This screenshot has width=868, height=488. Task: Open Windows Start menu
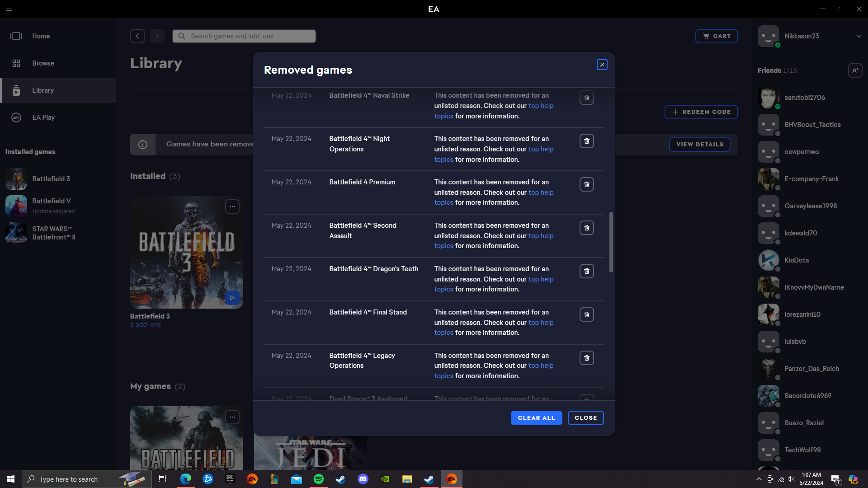(x=11, y=479)
